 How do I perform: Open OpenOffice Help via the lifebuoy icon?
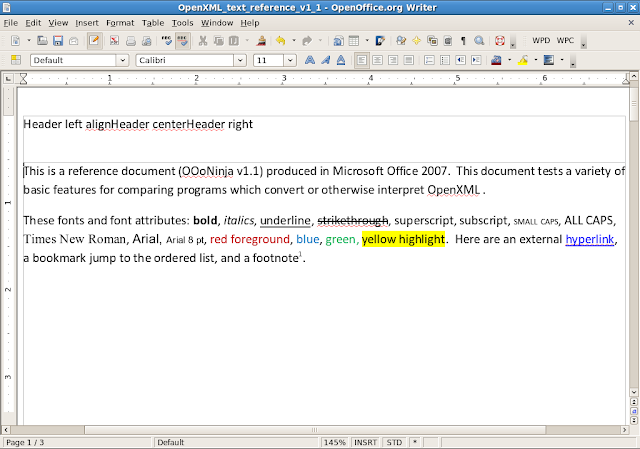click(497, 41)
